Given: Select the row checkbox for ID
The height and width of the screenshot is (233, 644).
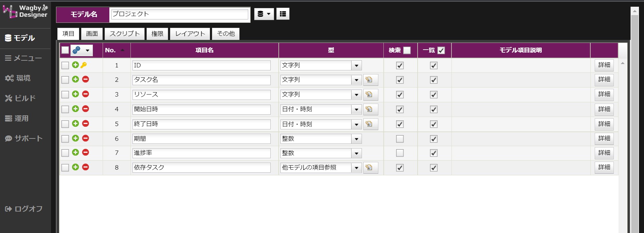Looking at the screenshot, I should (x=65, y=65).
